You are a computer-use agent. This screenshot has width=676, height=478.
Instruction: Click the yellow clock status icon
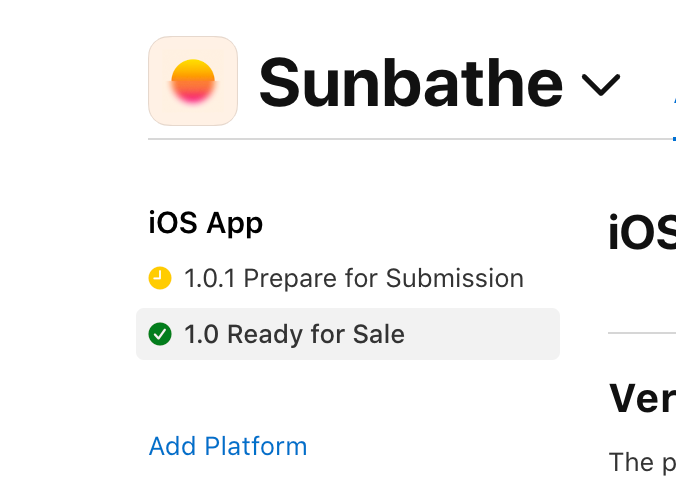click(x=160, y=278)
